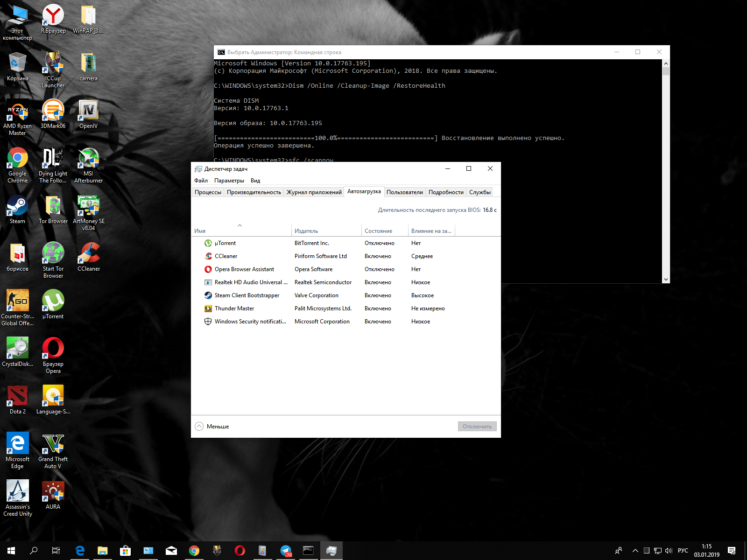The width and height of the screenshot is (747, 560).
Task: Click 'Не измерено' impact value
Action: [428, 308]
